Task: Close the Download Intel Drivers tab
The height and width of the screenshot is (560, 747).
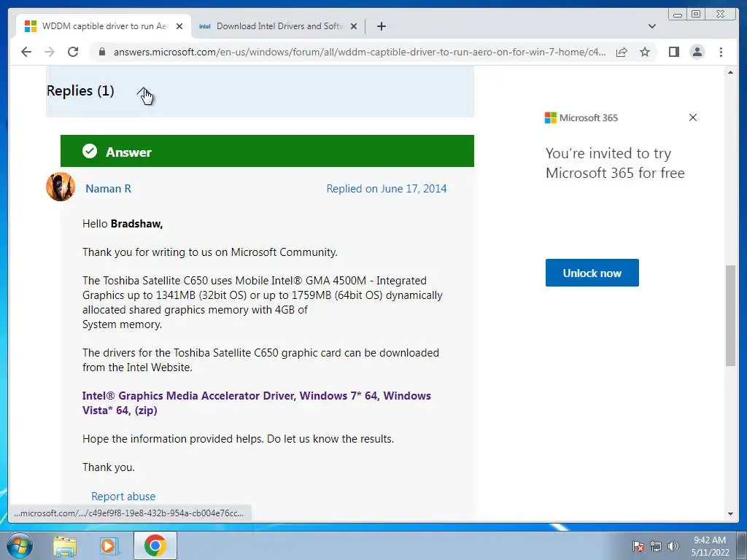Action: click(x=354, y=26)
